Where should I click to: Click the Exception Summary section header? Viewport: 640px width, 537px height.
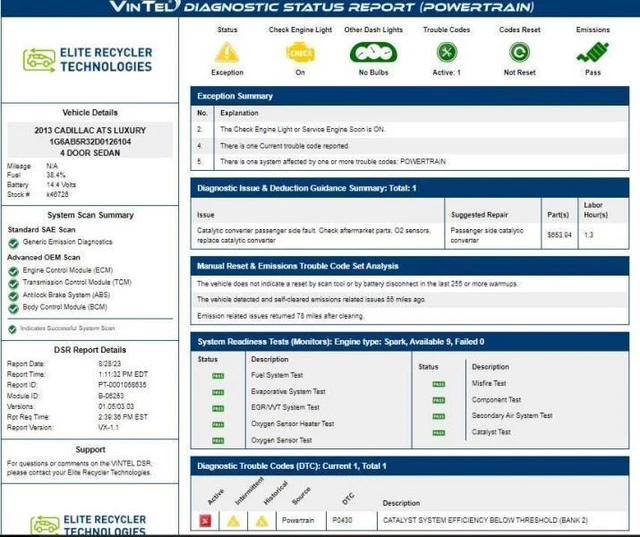(x=409, y=96)
